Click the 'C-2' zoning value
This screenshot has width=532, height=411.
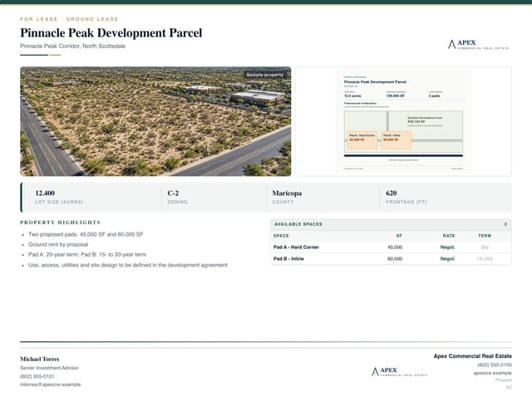[173, 193]
